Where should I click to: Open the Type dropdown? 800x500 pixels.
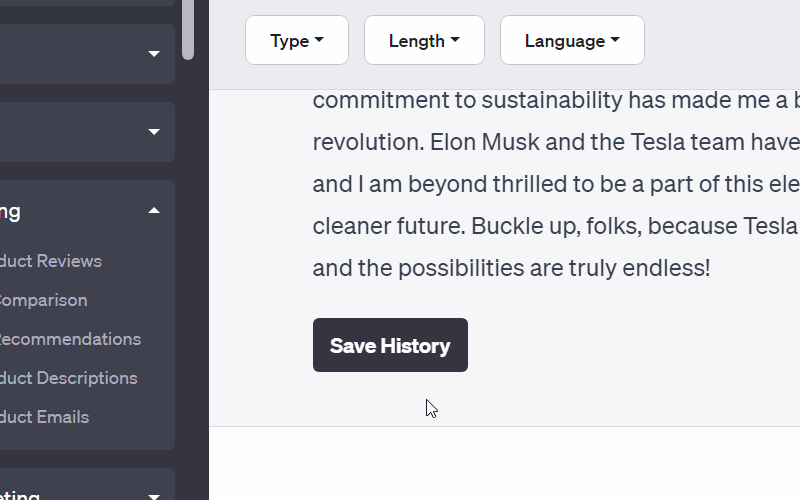tap(296, 41)
